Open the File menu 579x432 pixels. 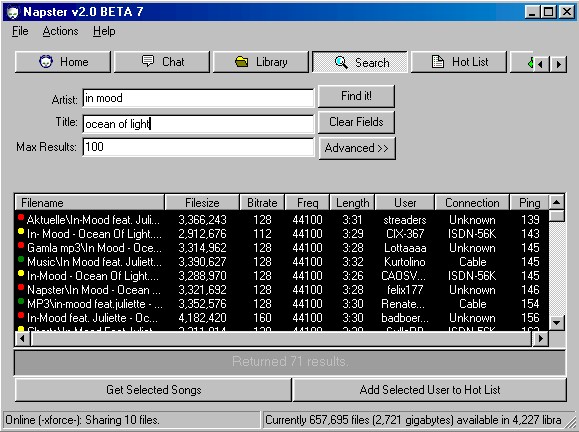(20, 31)
